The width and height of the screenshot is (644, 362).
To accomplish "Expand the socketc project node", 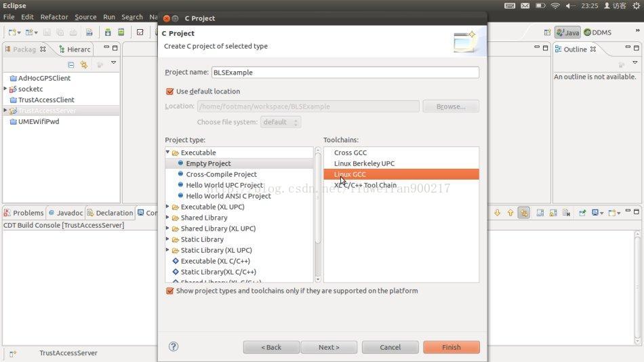I will tap(5, 89).
